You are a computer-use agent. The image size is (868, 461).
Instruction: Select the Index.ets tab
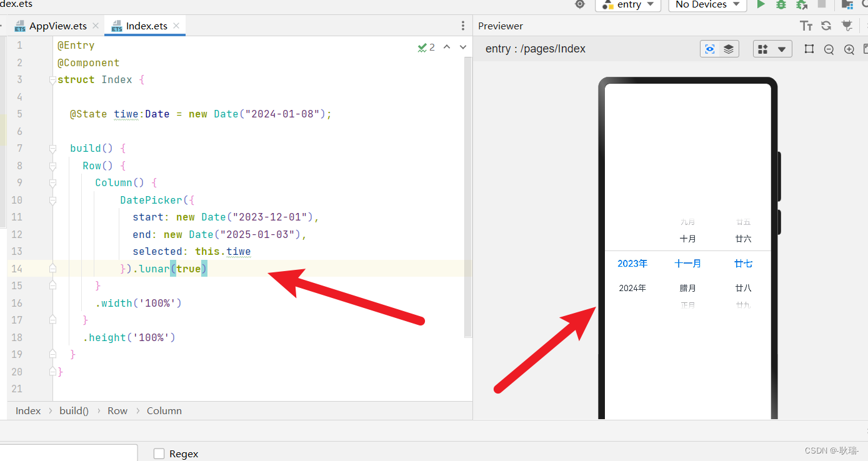(x=146, y=26)
